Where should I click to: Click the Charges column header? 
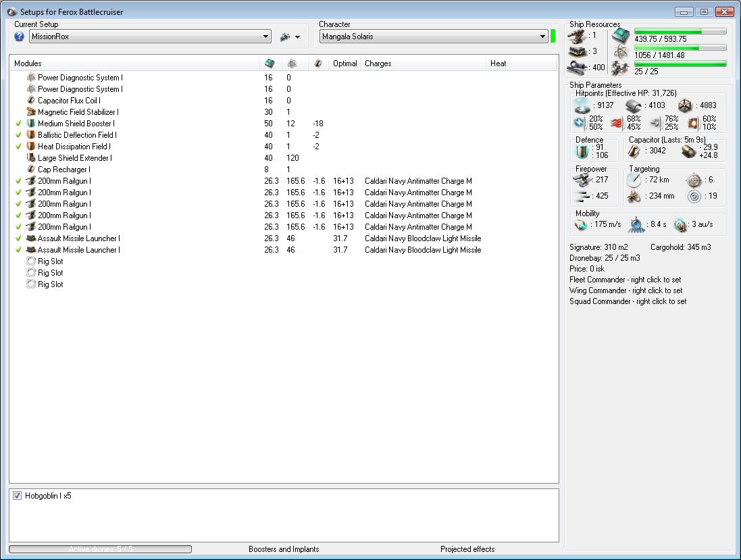click(x=378, y=63)
